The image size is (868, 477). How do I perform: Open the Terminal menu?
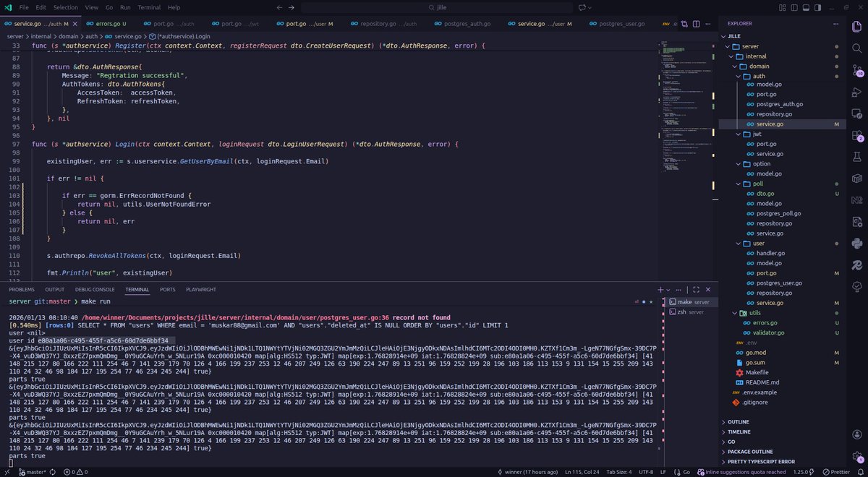(x=149, y=7)
